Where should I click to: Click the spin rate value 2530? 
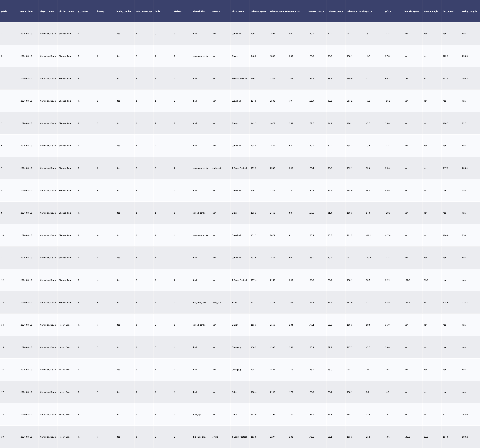click(272, 101)
